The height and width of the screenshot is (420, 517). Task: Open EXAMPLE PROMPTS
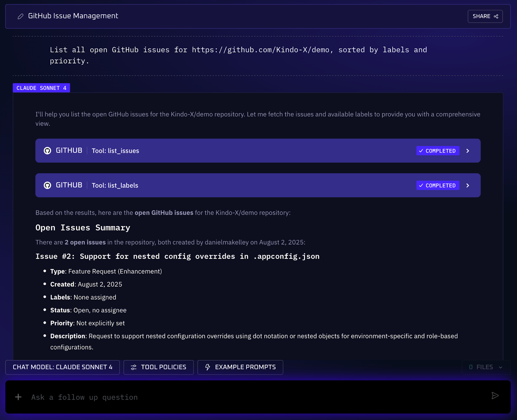pos(240,367)
